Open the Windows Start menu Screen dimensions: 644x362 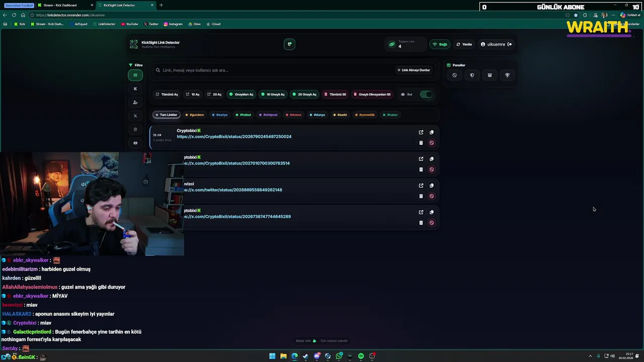click(272, 356)
